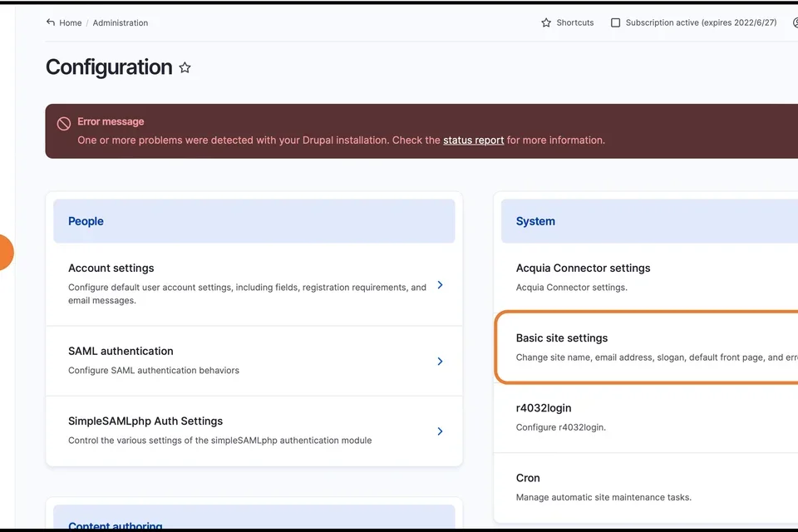Open Basic site settings
Screen dimensions: 798x532
click(x=562, y=337)
